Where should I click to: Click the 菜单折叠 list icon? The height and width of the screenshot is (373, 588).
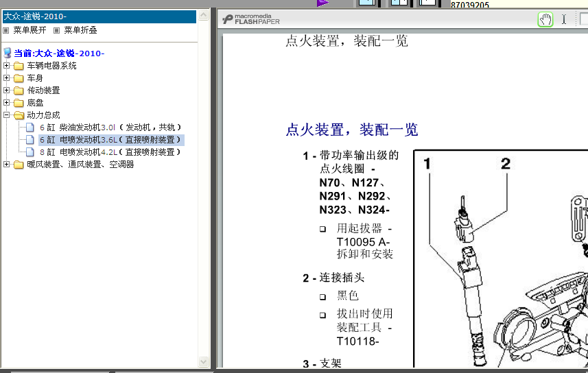click(56, 30)
